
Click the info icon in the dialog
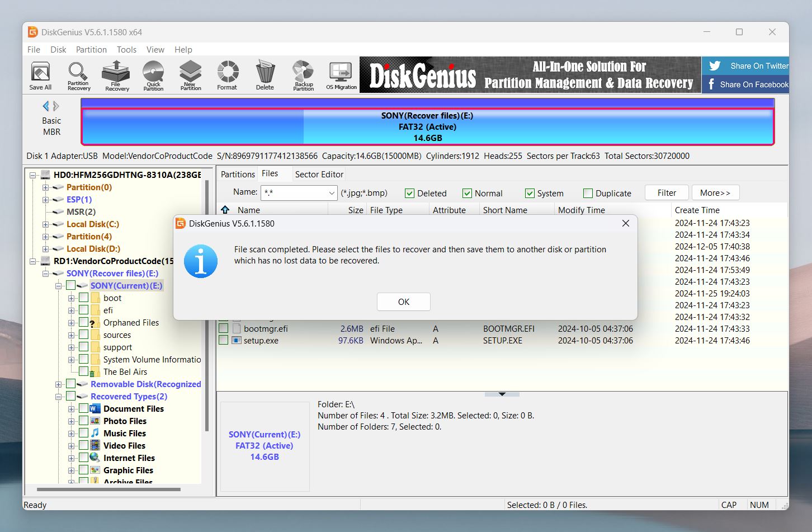pos(201,261)
